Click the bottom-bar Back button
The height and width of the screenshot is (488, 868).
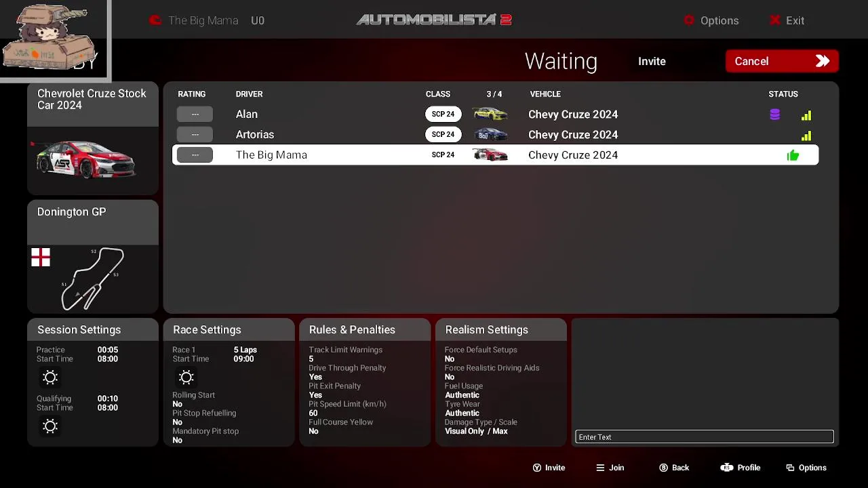[674, 468]
